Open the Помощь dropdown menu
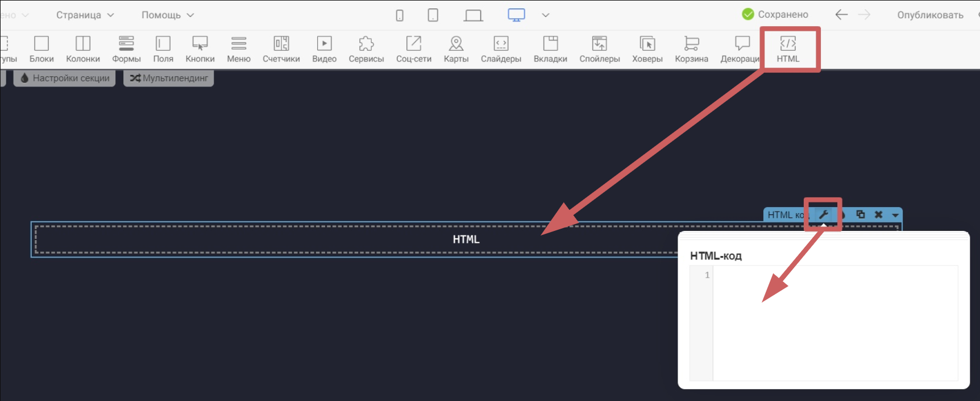Screen dimensions: 980x401 pyautogui.click(x=168, y=15)
